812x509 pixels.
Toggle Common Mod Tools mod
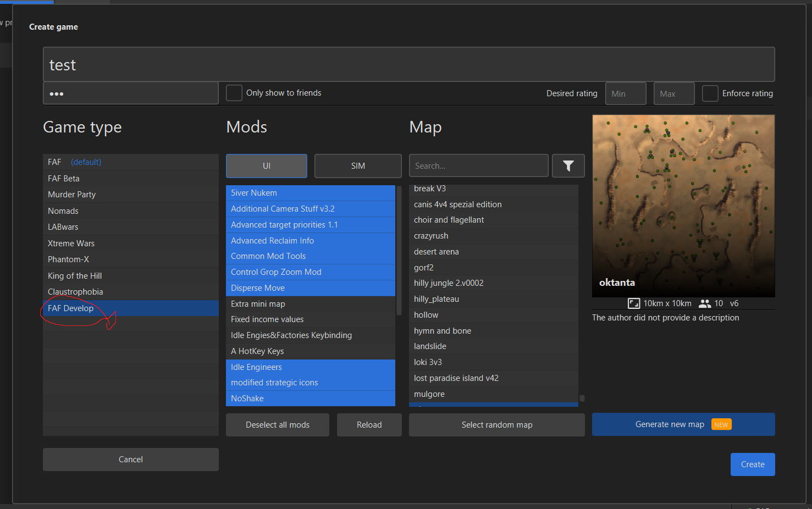click(x=311, y=256)
